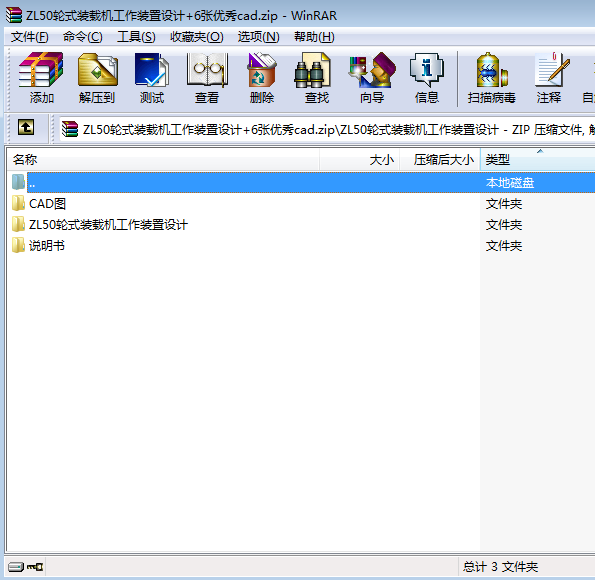Open the 工具(S) menu

click(x=136, y=37)
